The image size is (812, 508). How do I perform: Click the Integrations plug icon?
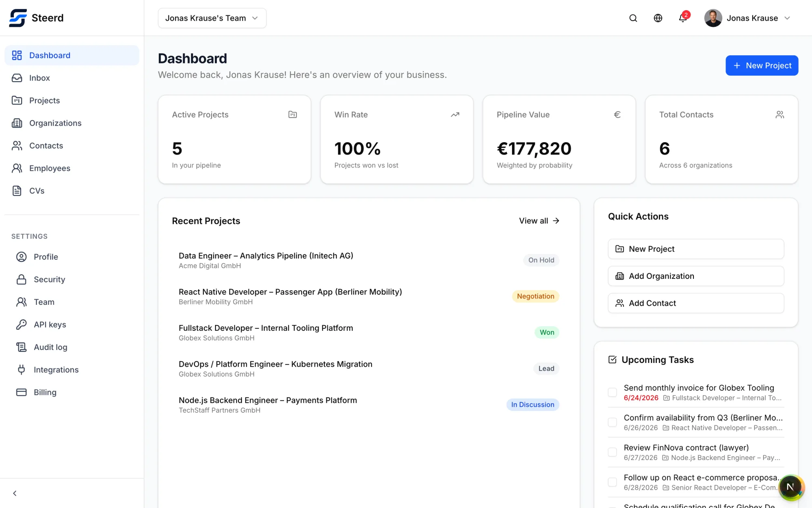point(22,369)
